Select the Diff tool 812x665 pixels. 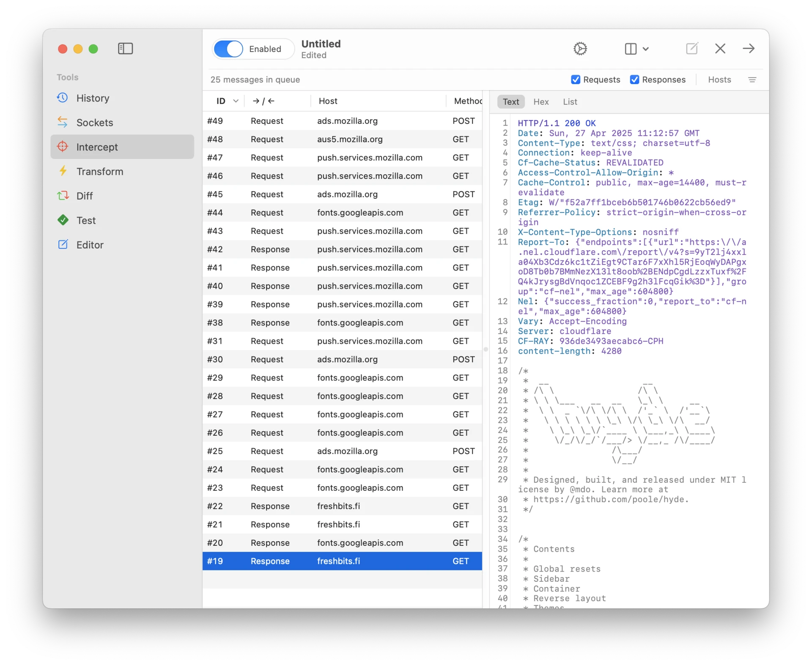(85, 196)
